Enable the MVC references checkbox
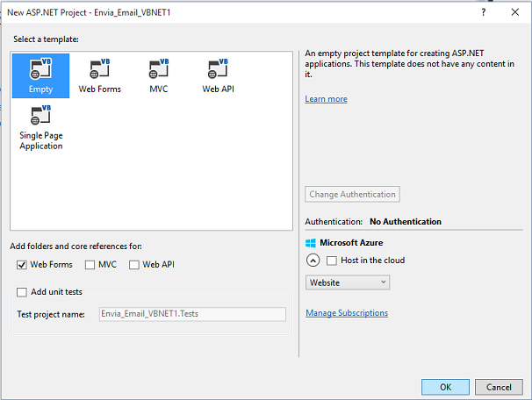532x400 pixels. click(x=90, y=265)
